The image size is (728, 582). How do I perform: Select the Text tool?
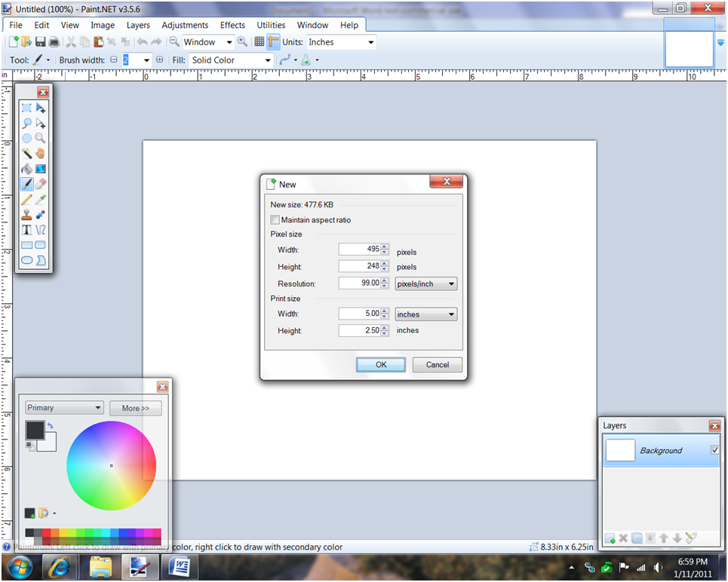[x=27, y=229]
